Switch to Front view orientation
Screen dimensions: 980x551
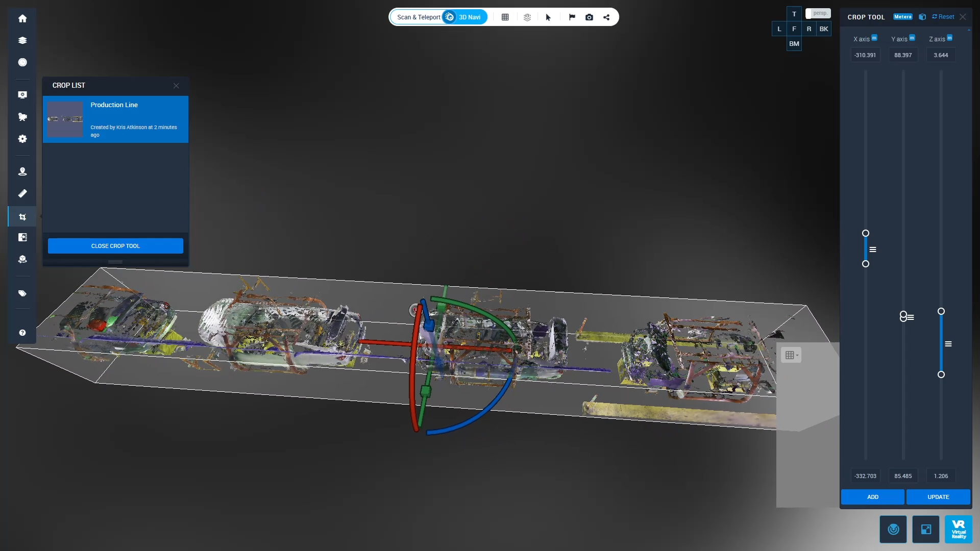[794, 29]
